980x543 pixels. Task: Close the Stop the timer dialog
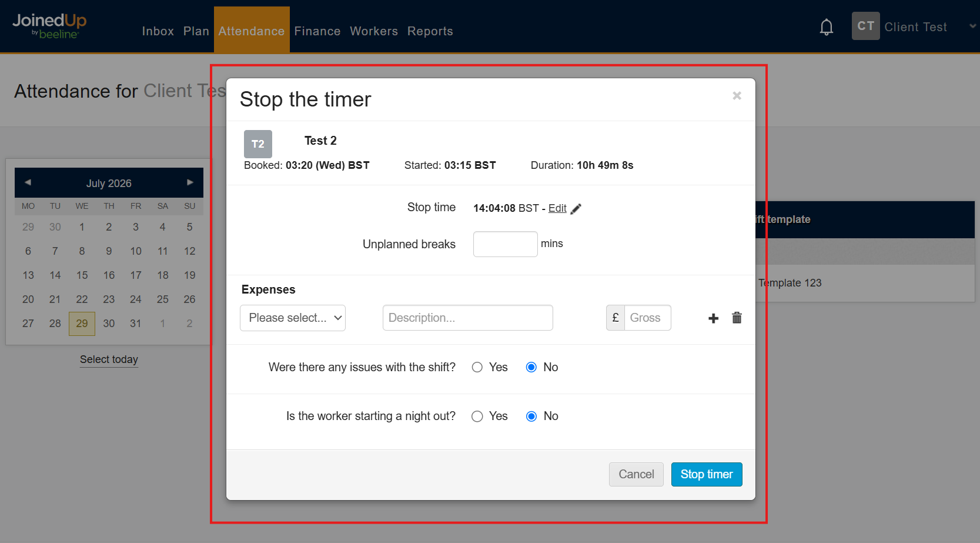[737, 95]
